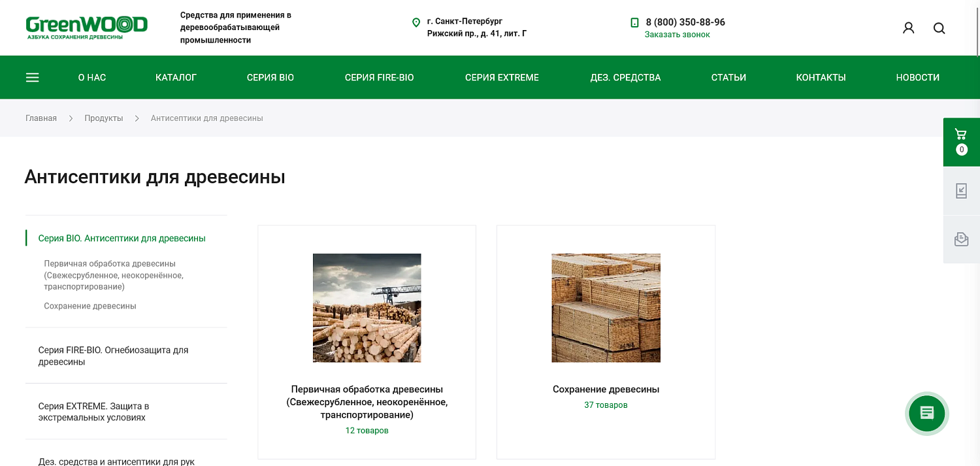980x466 pixels.
Task: Click the log pile category thumbnail
Action: pyautogui.click(x=367, y=308)
